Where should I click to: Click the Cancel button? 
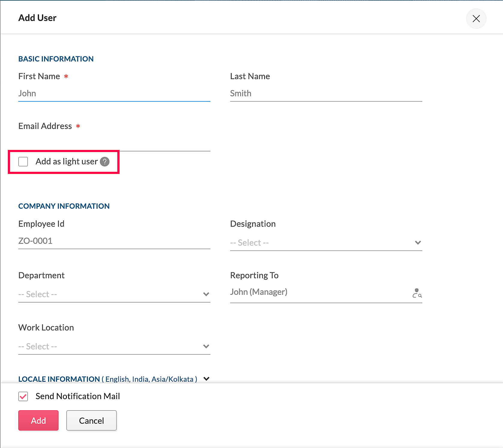point(91,420)
